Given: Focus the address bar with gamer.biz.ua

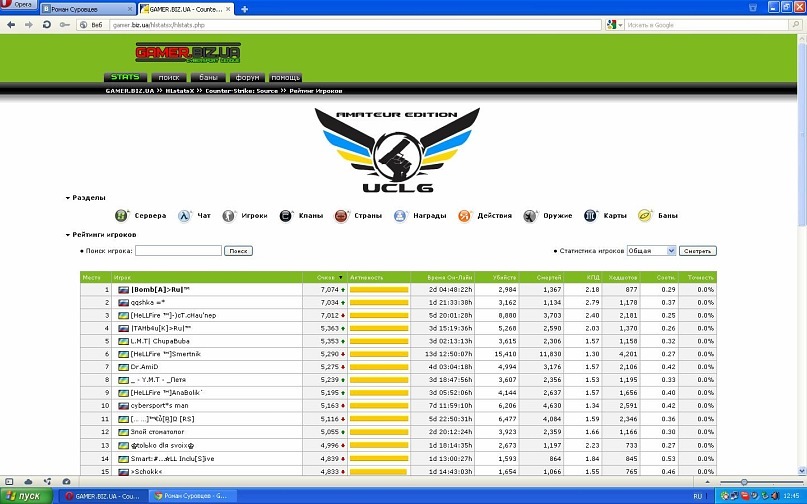Looking at the screenshot, I should pyautogui.click(x=355, y=25).
